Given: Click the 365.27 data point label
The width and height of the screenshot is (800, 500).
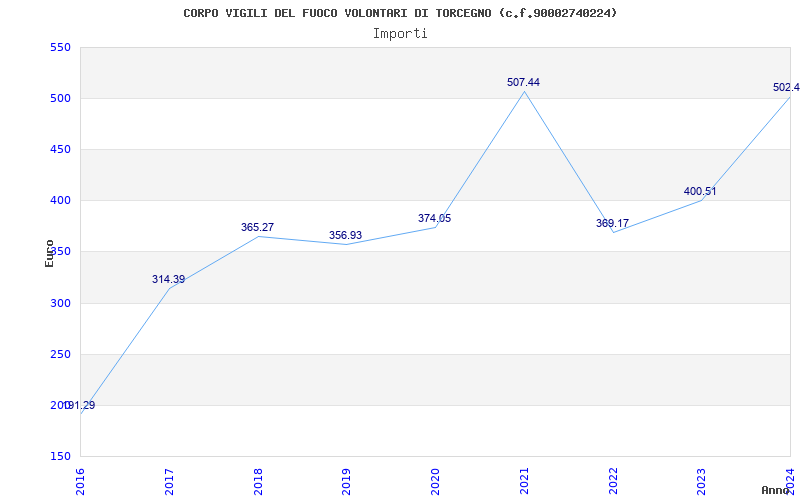Looking at the screenshot, I should 257,227.
